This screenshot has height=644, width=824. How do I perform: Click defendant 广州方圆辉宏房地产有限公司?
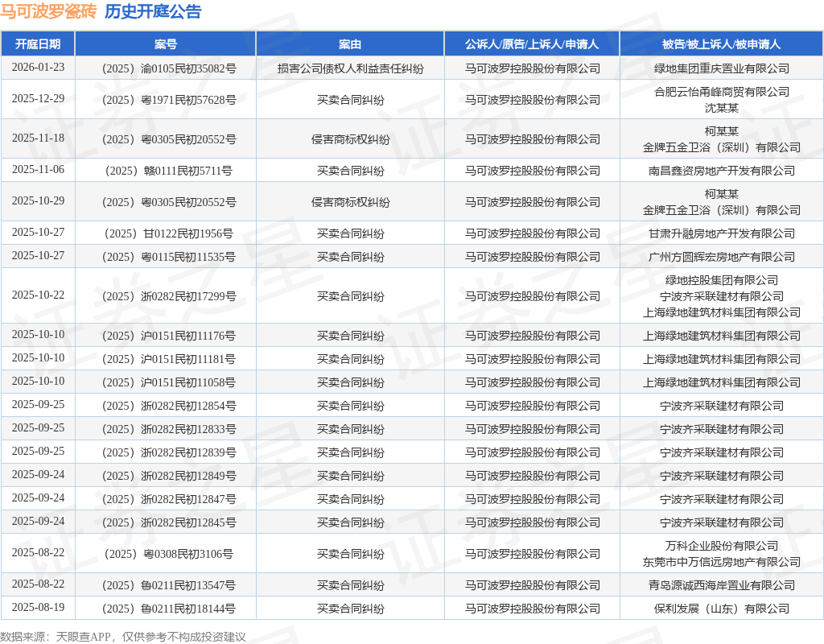[722, 257]
